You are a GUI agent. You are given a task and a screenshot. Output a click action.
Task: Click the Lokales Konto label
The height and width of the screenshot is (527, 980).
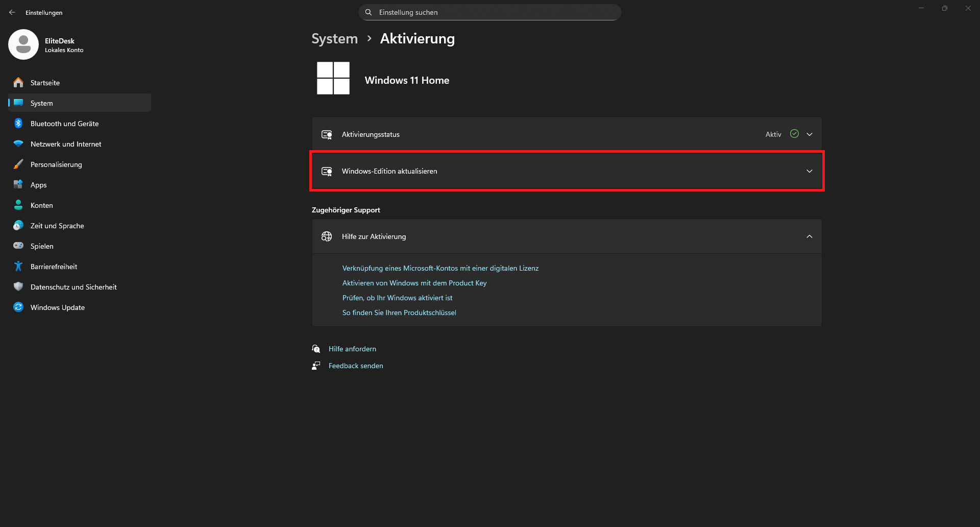click(64, 50)
